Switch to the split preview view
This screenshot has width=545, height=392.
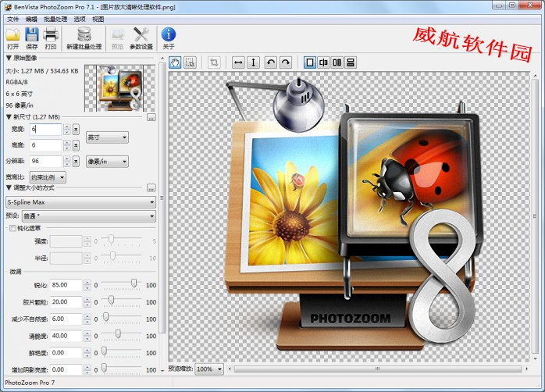[x=323, y=62]
